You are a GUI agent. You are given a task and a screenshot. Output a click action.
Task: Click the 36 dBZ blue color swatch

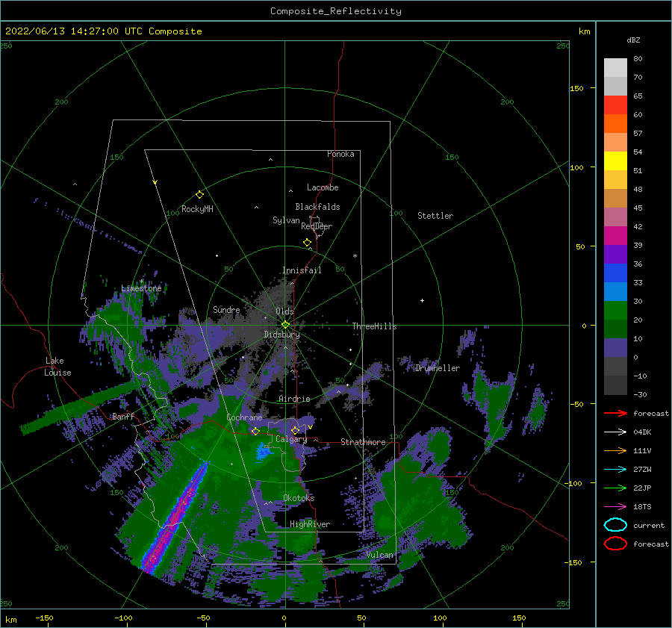point(615,273)
